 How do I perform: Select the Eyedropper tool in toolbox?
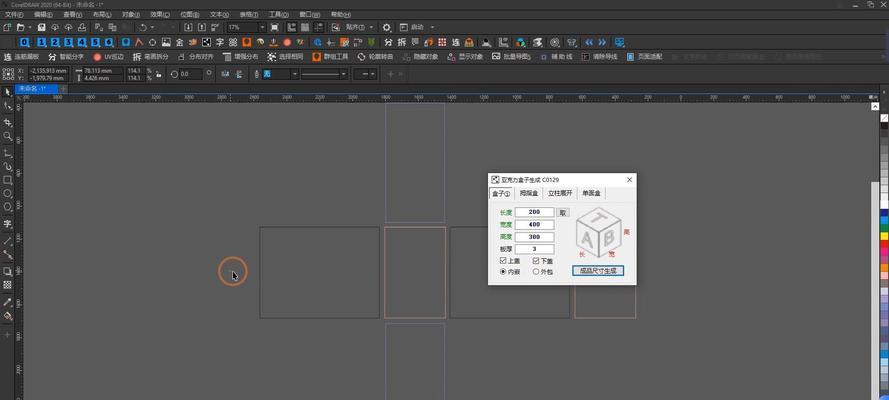click(7, 302)
